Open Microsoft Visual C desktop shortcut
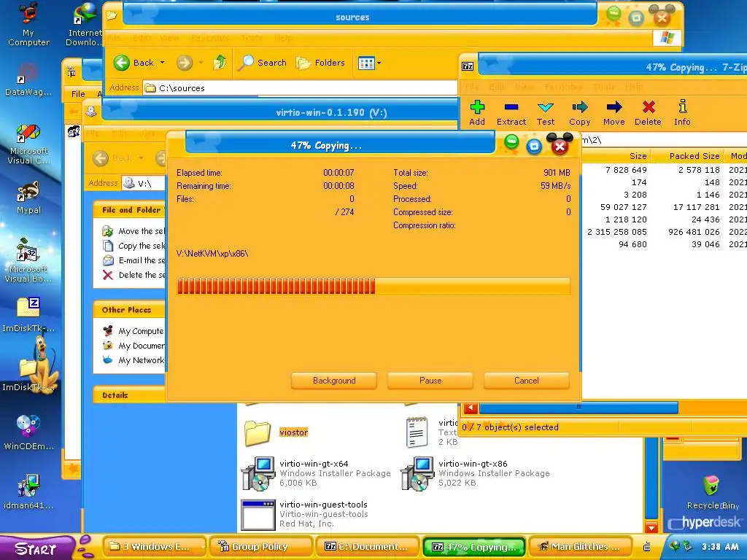Viewport: 747px width, 560px height. point(28,144)
